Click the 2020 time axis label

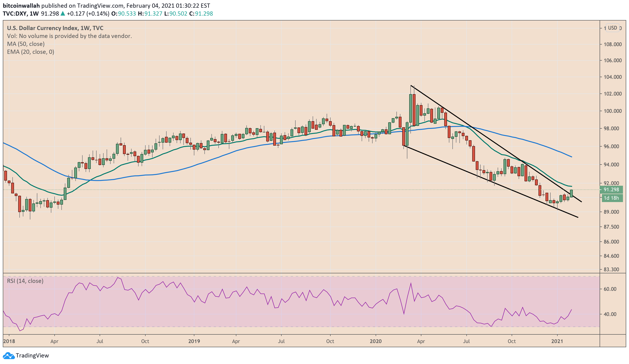pos(375,341)
